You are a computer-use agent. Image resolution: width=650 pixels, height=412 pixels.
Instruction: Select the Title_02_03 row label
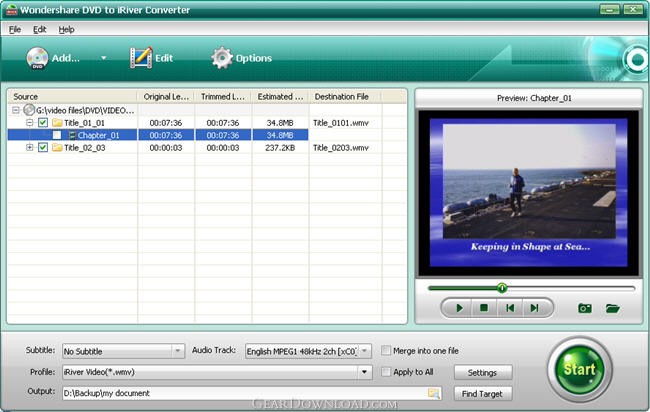[84, 148]
